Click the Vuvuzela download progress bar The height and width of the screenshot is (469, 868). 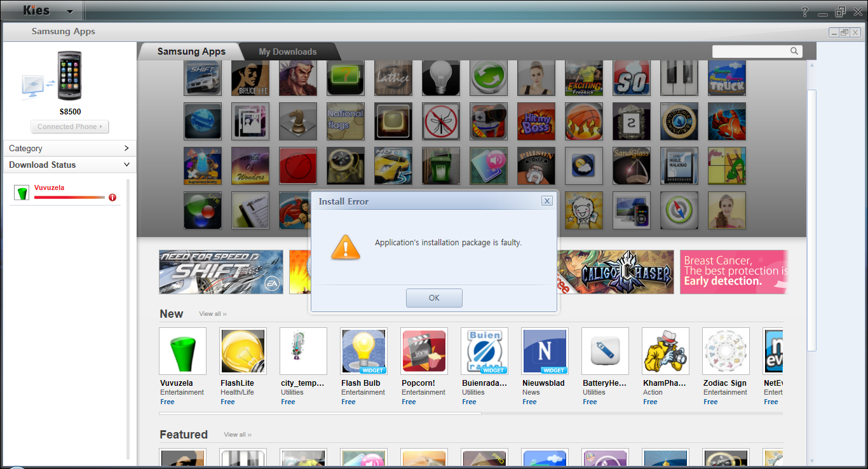(69, 198)
